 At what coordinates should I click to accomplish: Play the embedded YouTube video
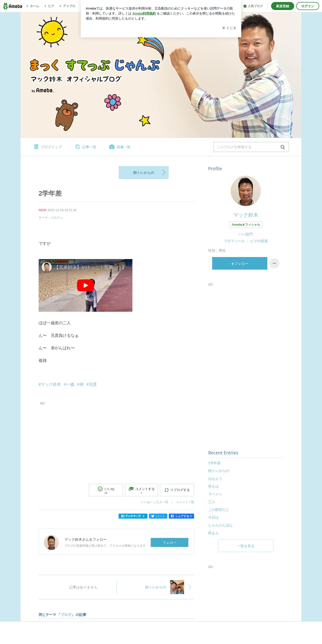coord(86,285)
